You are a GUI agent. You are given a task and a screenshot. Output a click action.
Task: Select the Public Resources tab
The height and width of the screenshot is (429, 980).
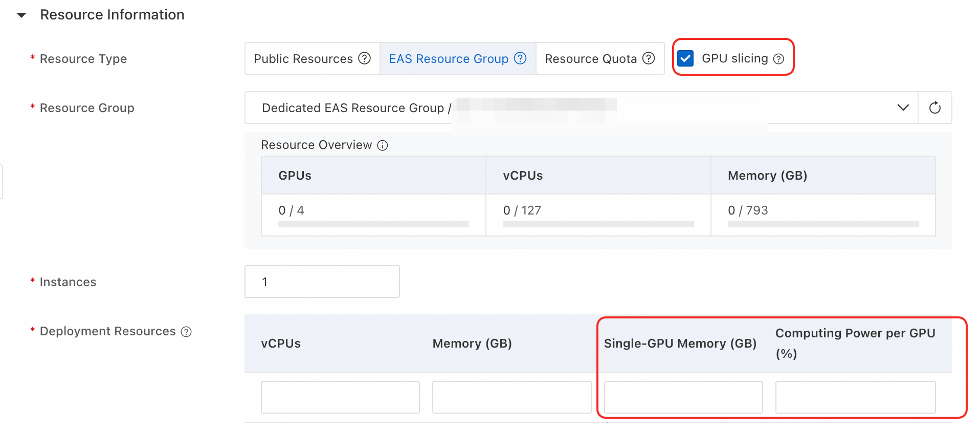(x=303, y=59)
